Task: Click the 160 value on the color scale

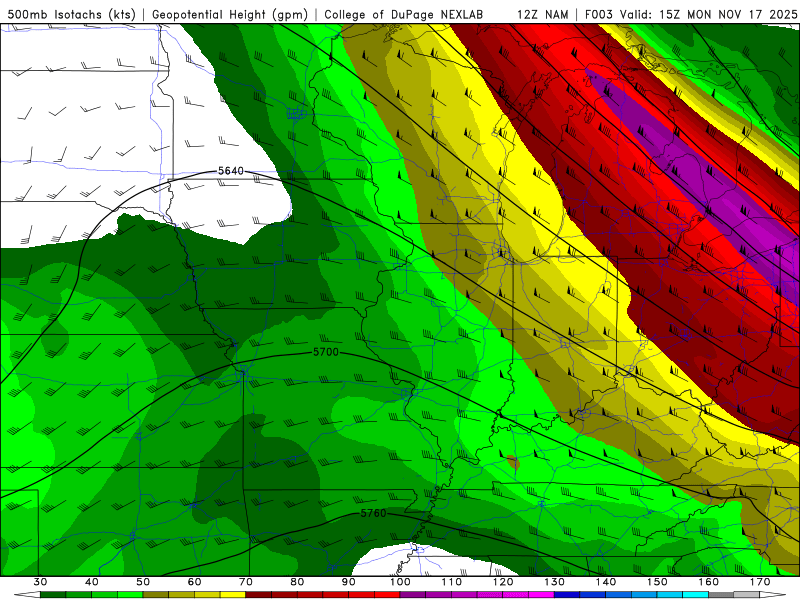Action: click(x=709, y=582)
